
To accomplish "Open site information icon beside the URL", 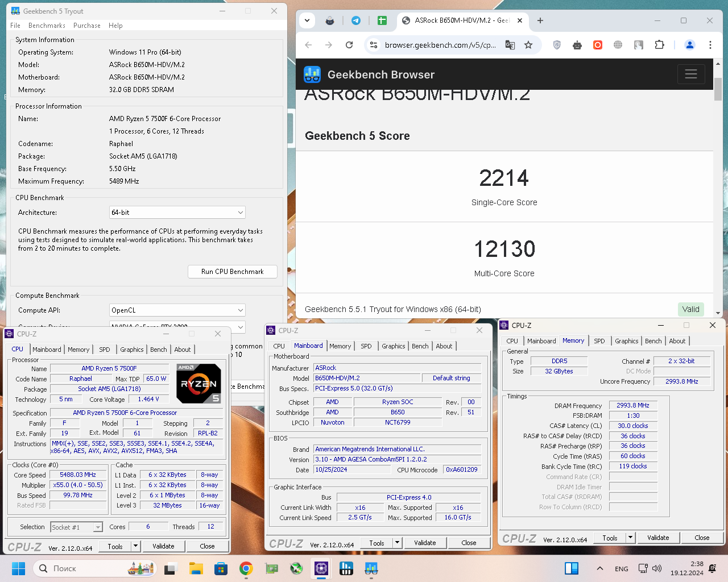I will click(x=374, y=45).
